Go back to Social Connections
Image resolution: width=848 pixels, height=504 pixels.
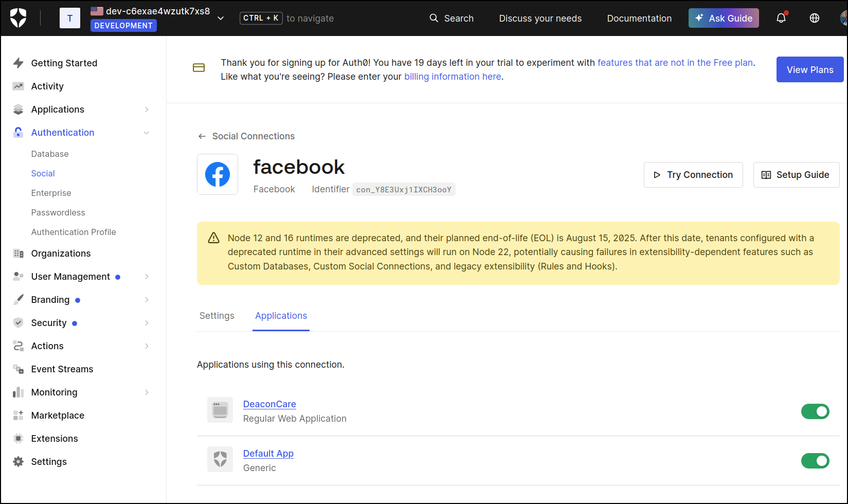[x=246, y=136]
